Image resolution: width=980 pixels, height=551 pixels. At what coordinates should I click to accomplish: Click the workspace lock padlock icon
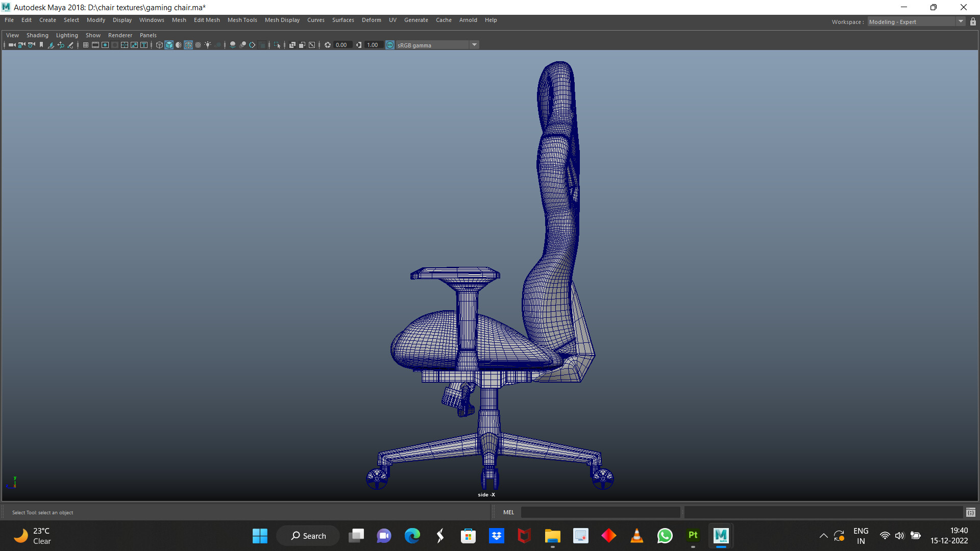[973, 21]
